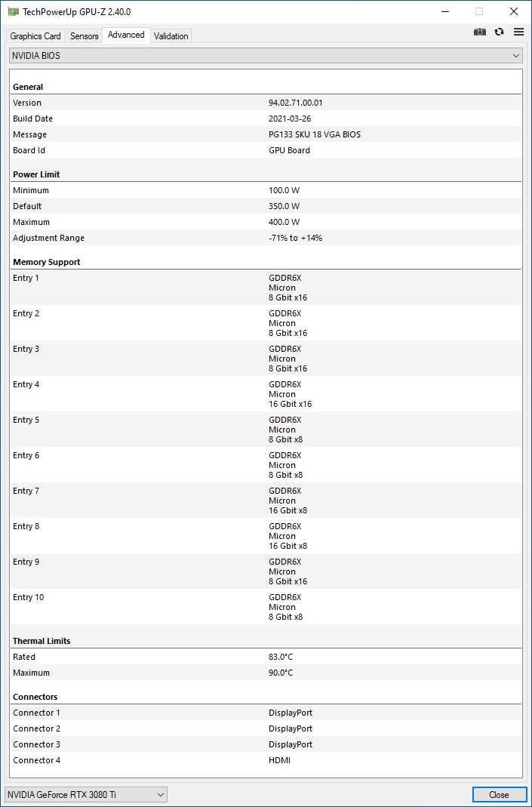Viewport: 532px width, 807px height.
Task: Take a screenshot with the camera icon
Action: tap(480, 32)
